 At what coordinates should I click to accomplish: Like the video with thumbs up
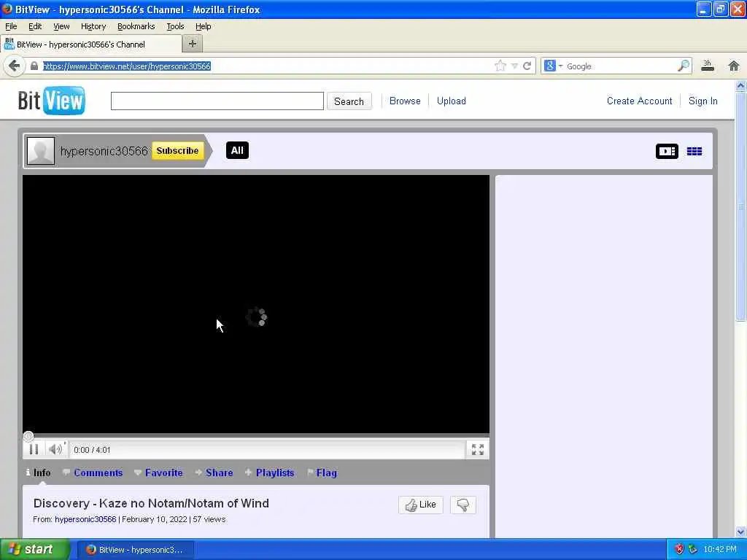pos(421,505)
